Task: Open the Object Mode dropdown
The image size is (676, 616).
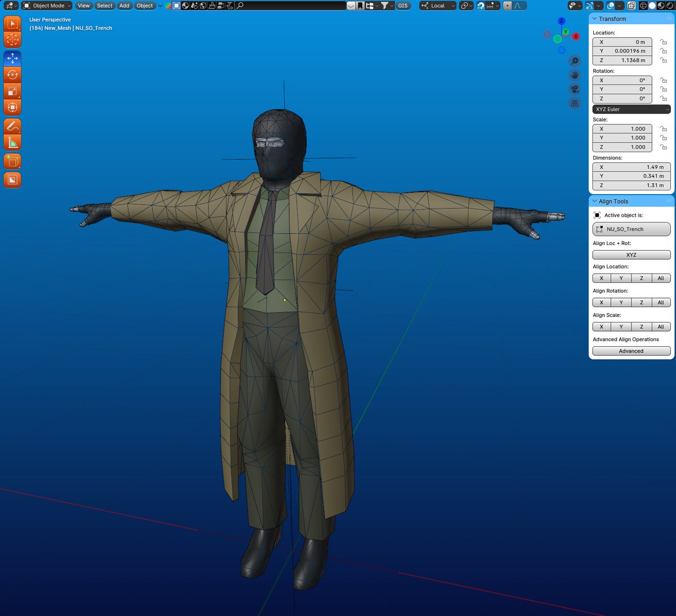Action: click(47, 6)
